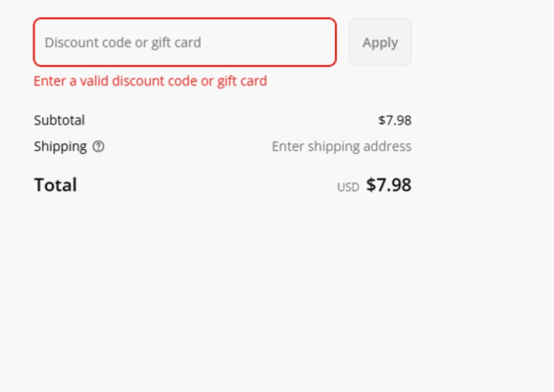Viewport: 554px width, 392px height.
Task: Click the Shipping help question mark icon
Action: (98, 147)
